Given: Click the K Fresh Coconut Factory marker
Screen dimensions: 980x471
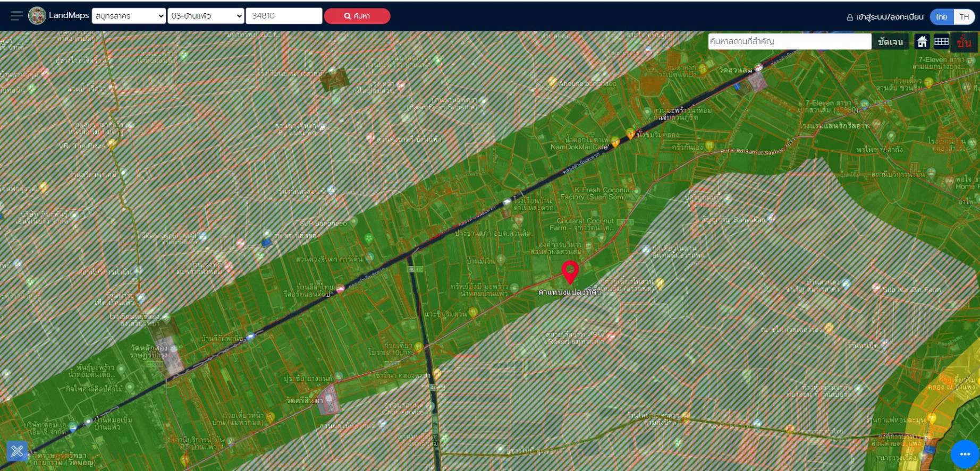Looking at the screenshot, I should pos(636,190).
